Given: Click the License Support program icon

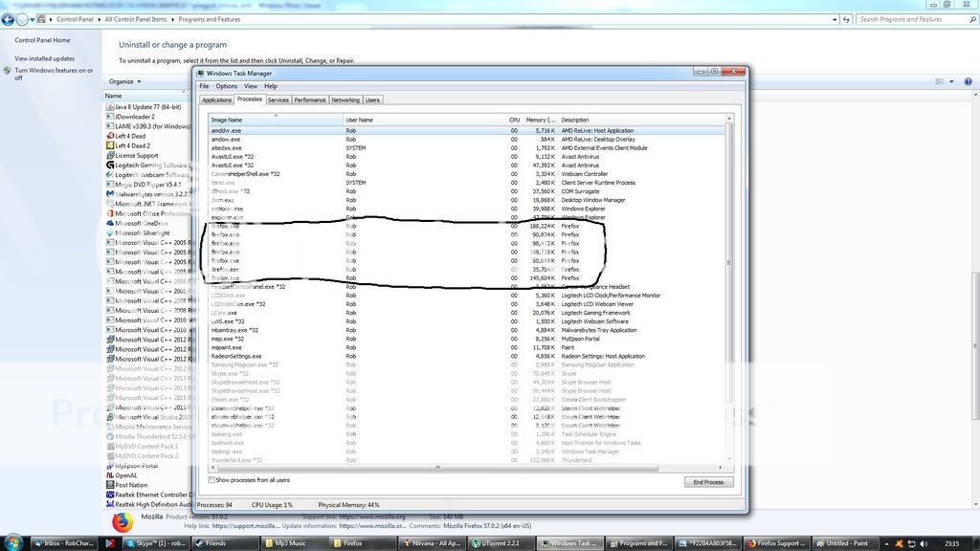Looking at the screenshot, I should [x=110, y=156].
